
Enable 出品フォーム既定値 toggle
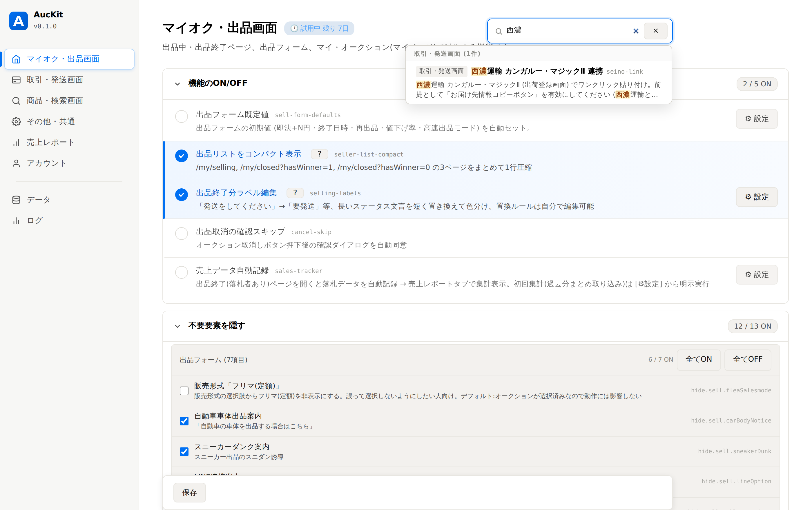tap(182, 116)
